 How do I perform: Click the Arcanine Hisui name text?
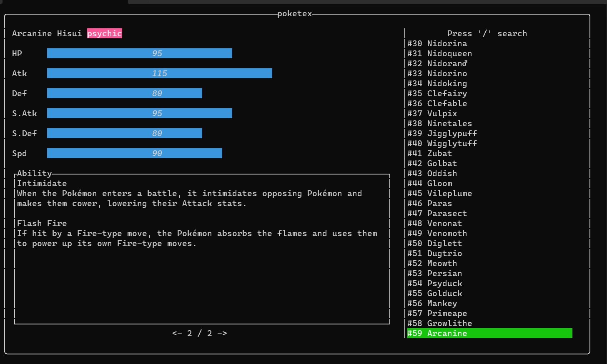point(47,33)
